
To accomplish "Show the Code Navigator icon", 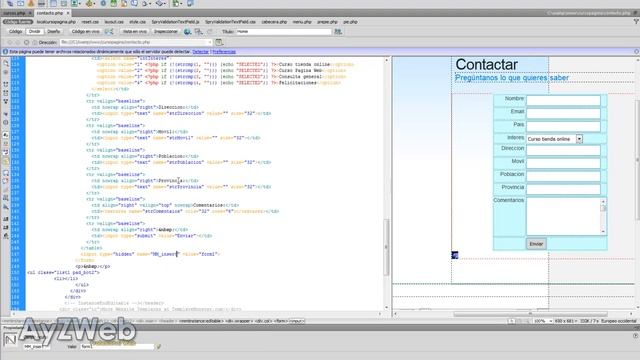I will tap(6, 72).
